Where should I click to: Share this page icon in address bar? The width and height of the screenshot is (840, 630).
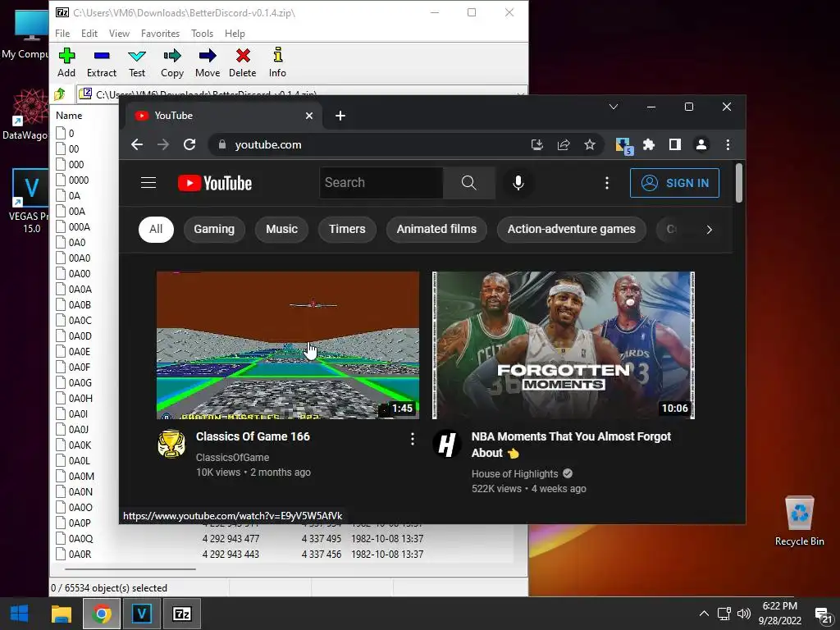click(x=564, y=144)
